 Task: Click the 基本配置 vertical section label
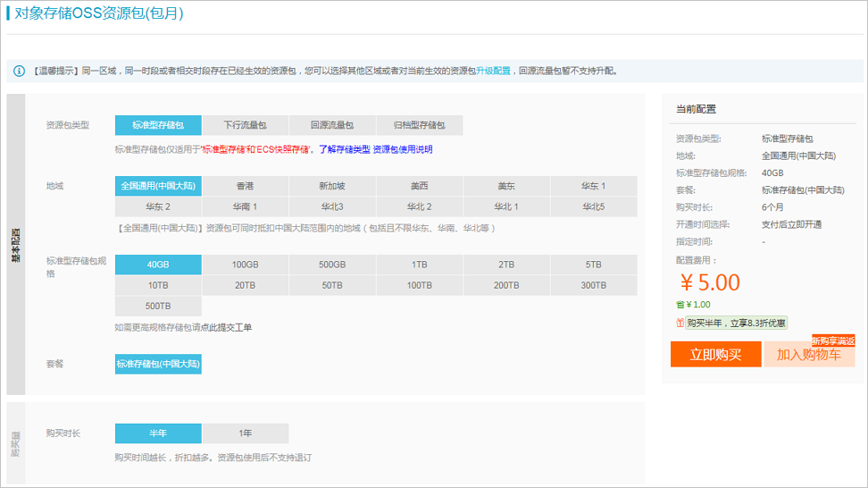[16, 244]
